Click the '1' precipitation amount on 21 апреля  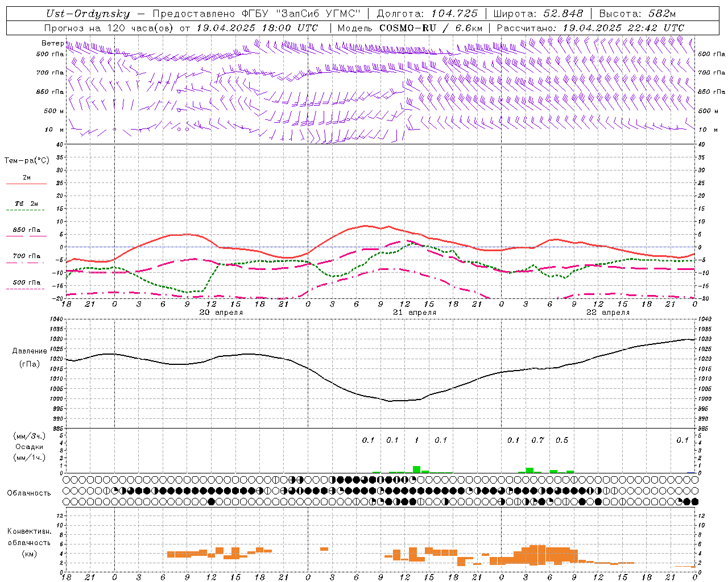click(416, 440)
